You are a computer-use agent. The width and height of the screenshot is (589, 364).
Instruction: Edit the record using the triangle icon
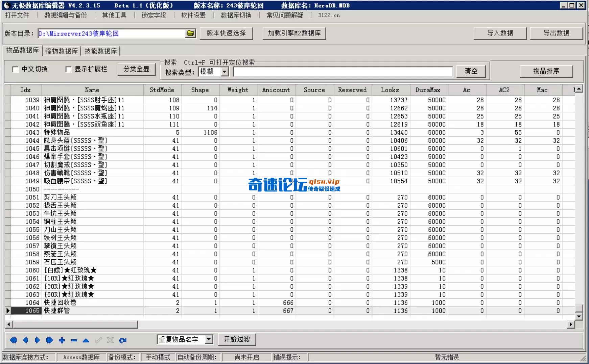pyautogui.click(x=86, y=340)
